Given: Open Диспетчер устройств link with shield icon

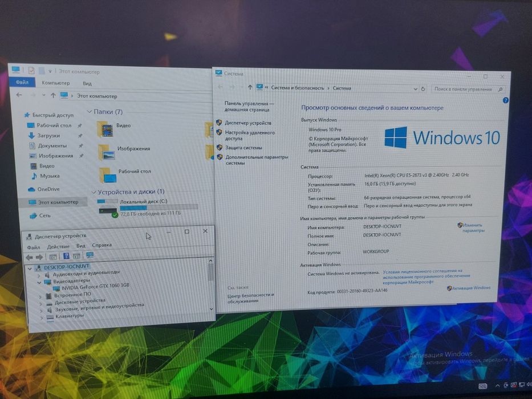Looking at the screenshot, I should [248, 123].
